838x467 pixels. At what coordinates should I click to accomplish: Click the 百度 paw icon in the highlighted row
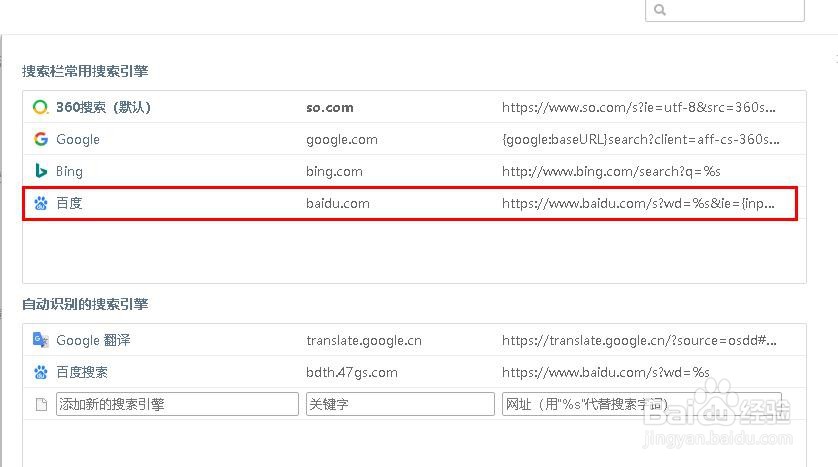coord(41,203)
